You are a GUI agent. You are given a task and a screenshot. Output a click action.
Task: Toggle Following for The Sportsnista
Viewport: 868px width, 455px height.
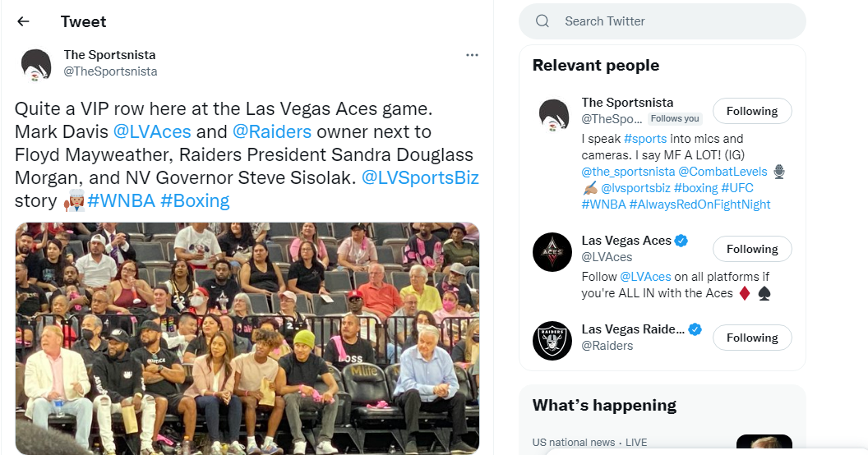(751, 111)
